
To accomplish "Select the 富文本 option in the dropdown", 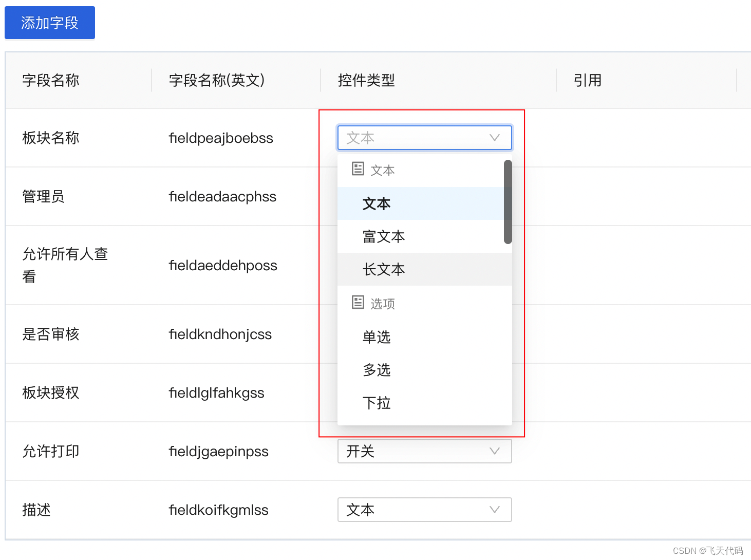I will point(383,236).
